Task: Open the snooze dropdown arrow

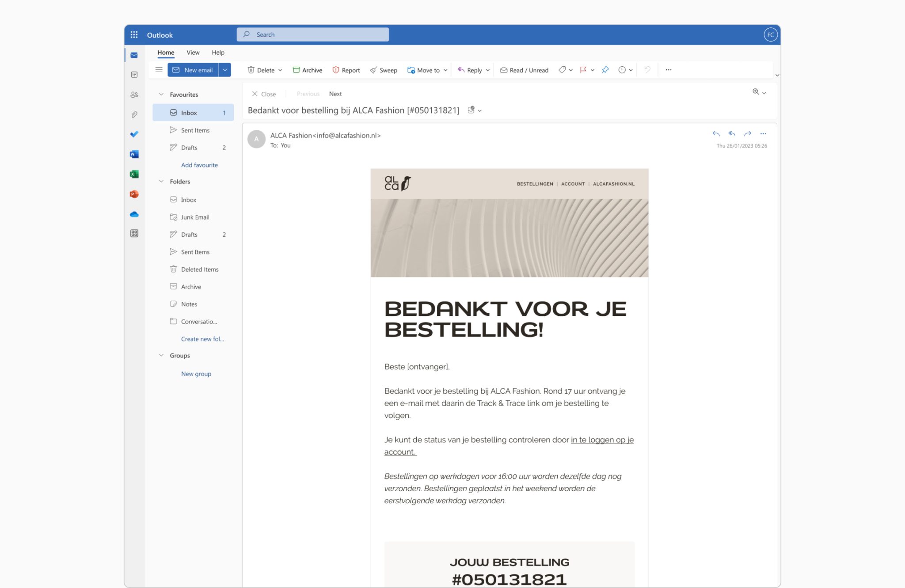Action: coord(631,70)
